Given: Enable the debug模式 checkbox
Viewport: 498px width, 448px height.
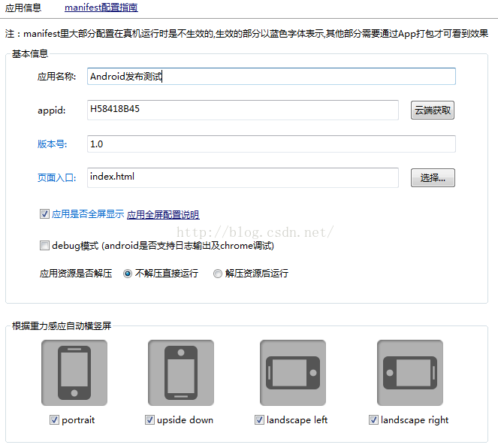Looking at the screenshot, I should click(x=44, y=246).
